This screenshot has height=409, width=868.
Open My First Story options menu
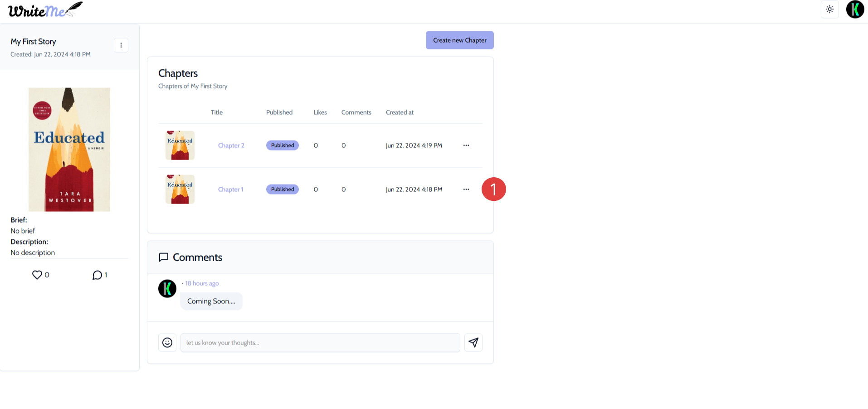tap(121, 45)
